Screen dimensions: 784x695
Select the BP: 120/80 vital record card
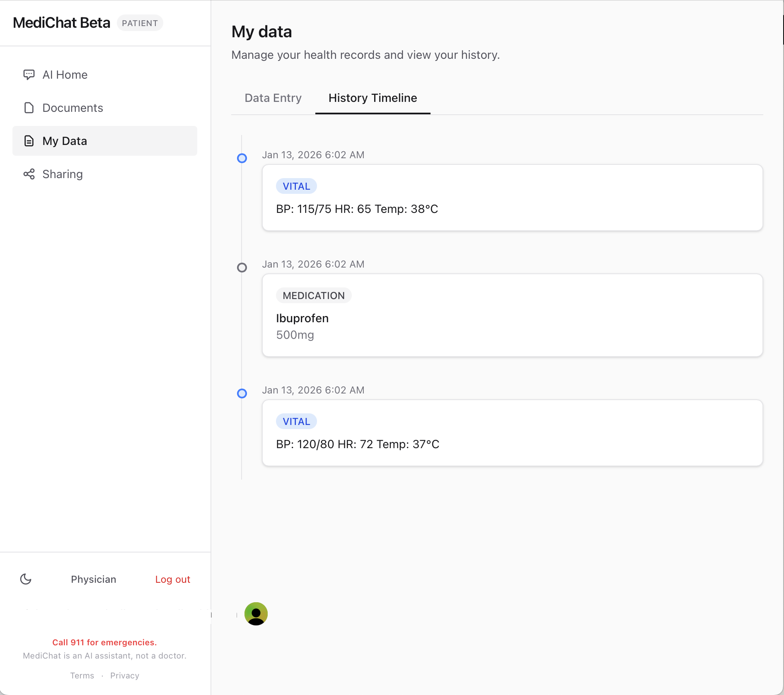512,432
